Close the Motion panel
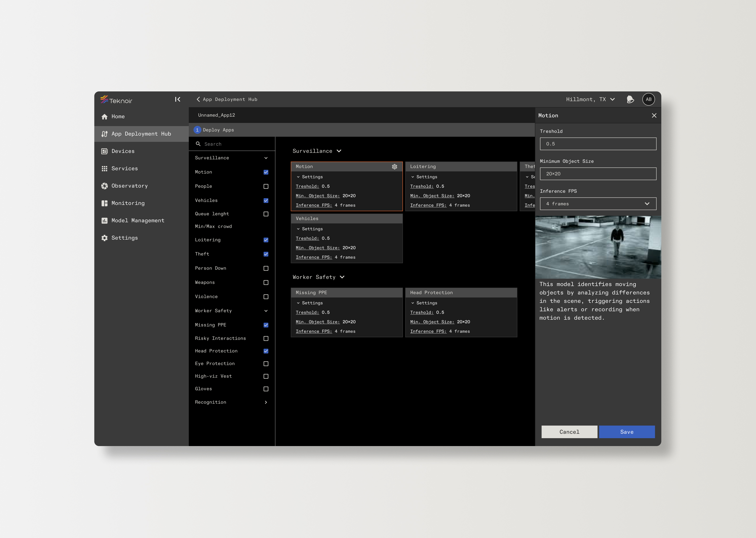This screenshot has height=538, width=756. click(x=654, y=116)
